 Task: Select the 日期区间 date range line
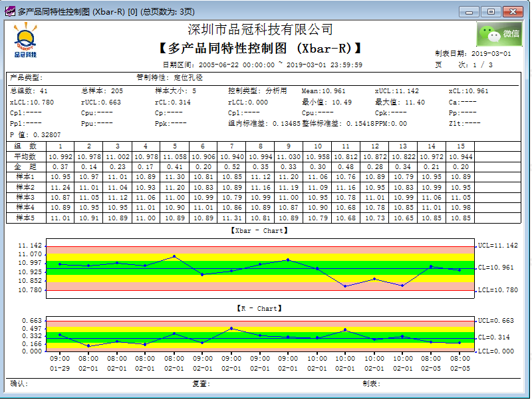(x=262, y=65)
